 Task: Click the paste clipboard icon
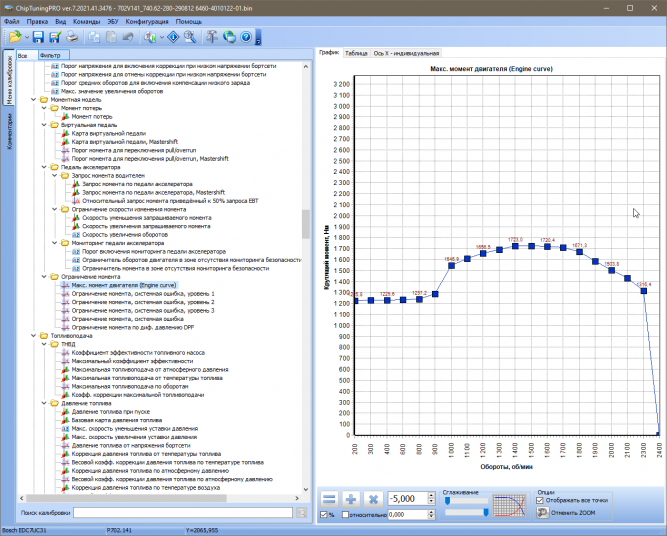pos(111,37)
